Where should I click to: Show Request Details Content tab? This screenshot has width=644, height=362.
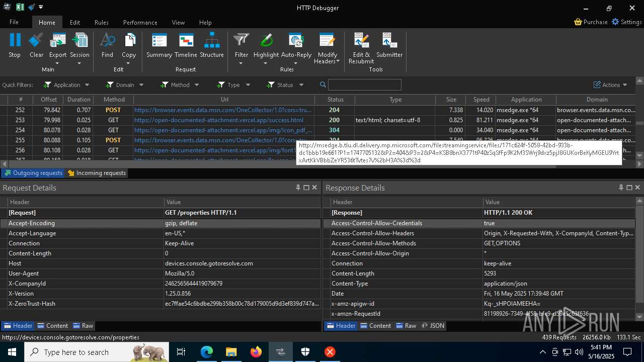tap(52, 326)
